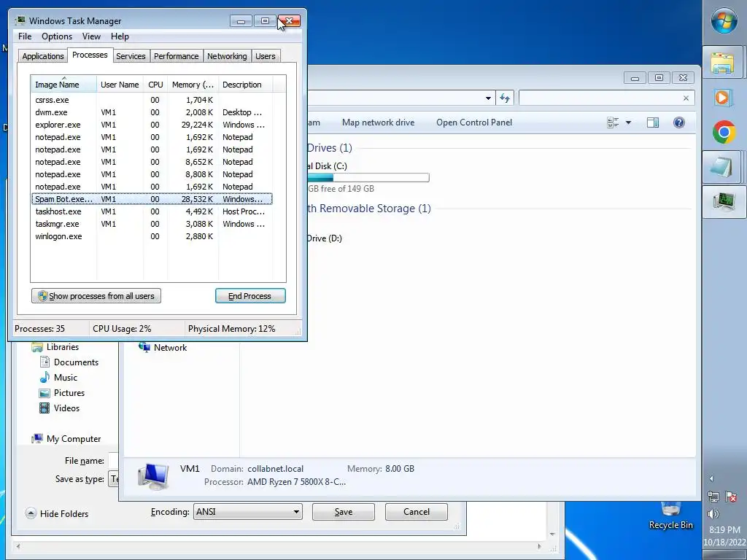Click End Process in Task Manager

tap(250, 296)
